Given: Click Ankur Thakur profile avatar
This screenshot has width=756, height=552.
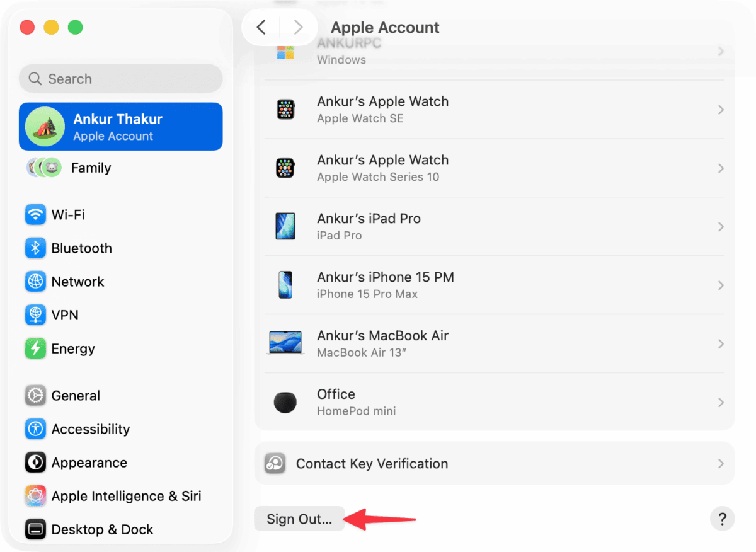Looking at the screenshot, I should coord(45,127).
